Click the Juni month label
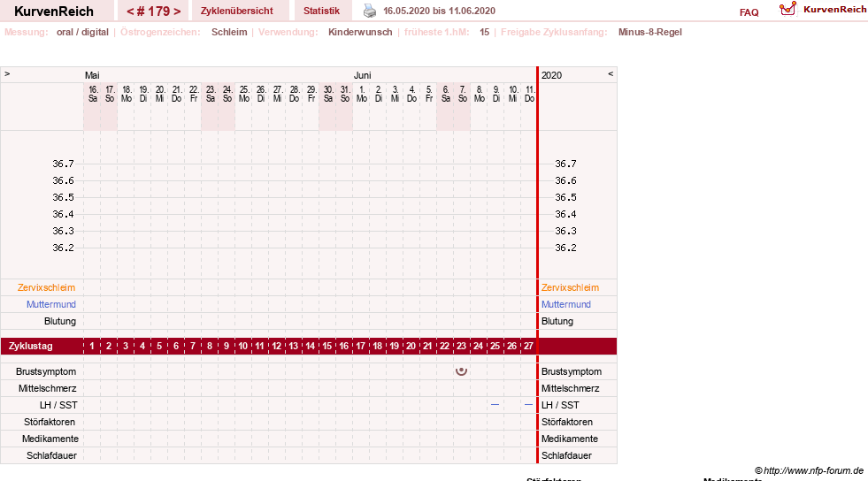The image size is (868, 481). point(363,75)
